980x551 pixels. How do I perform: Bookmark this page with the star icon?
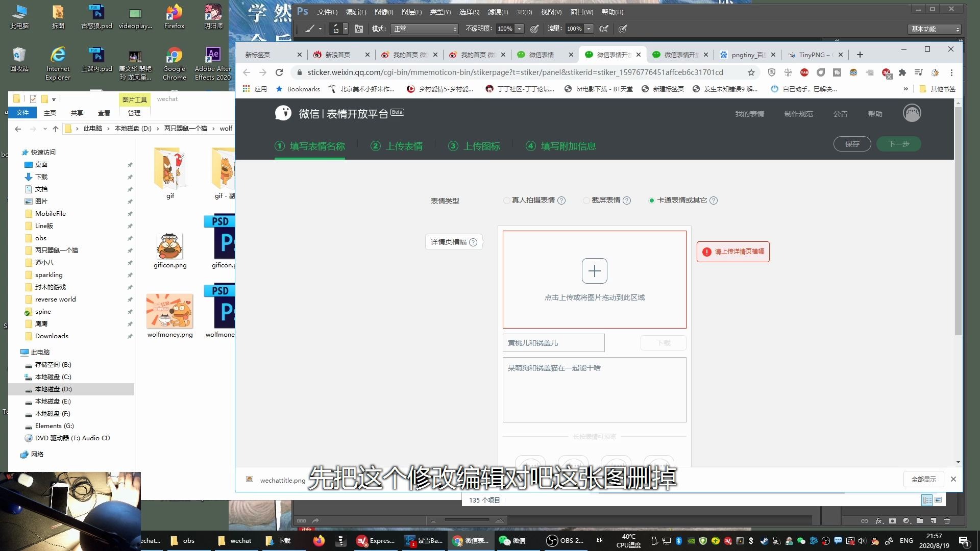pos(751,72)
